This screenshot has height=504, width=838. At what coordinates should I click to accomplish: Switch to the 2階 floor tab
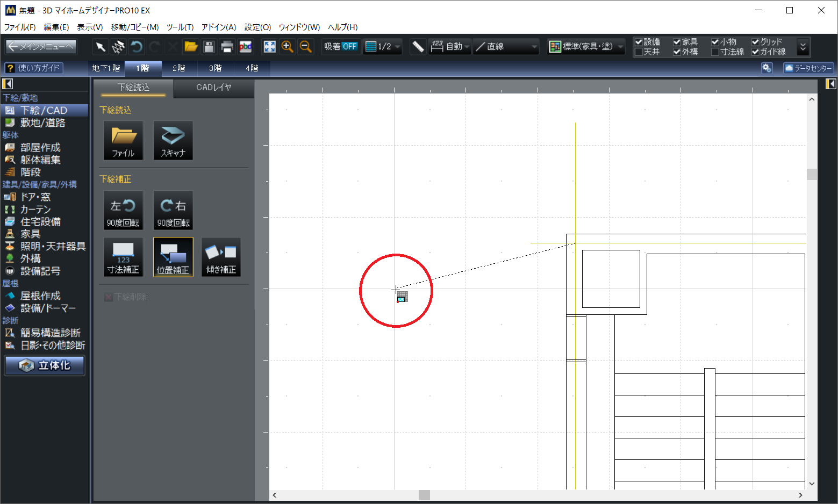[x=179, y=68]
